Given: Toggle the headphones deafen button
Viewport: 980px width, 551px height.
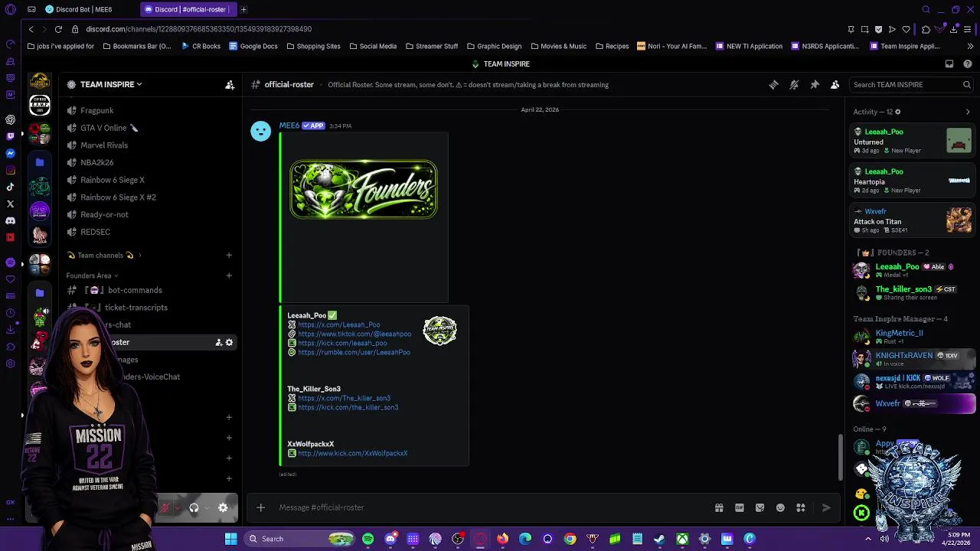Looking at the screenshot, I should point(194,507).
